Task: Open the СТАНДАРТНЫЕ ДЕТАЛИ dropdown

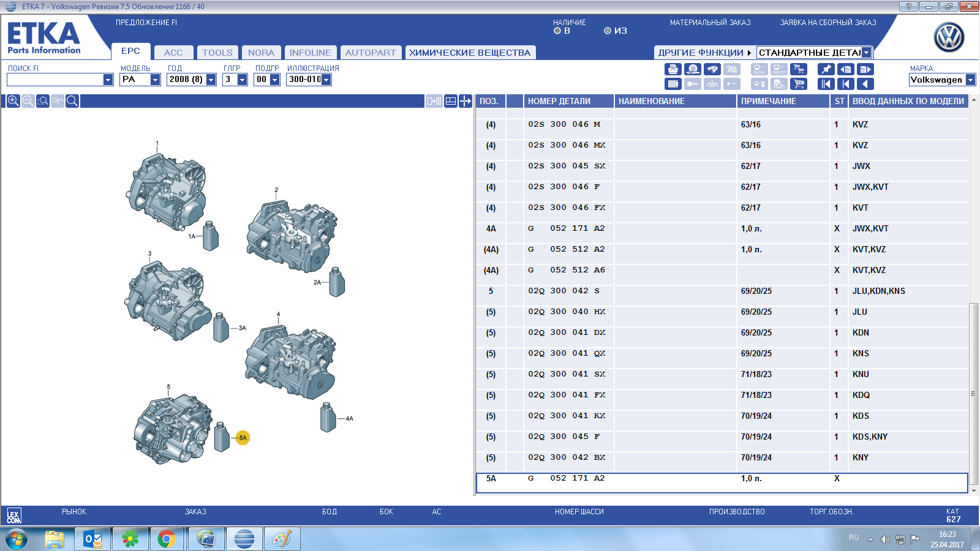Action: 867,53
